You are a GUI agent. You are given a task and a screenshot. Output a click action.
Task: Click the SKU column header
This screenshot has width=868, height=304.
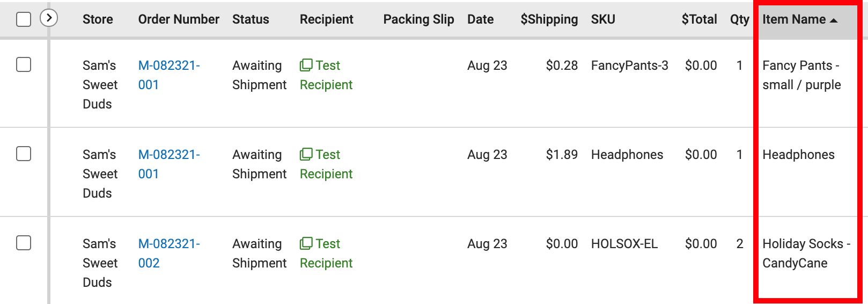pos(603,19)
